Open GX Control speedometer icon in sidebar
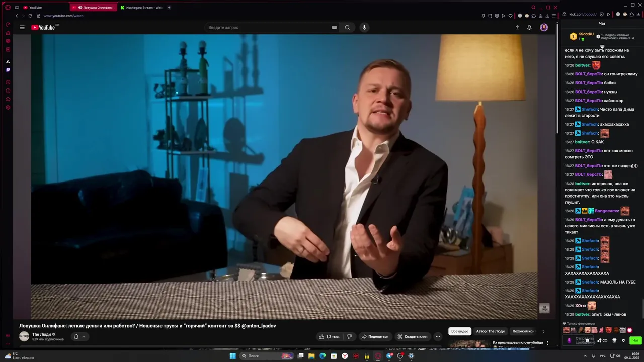The height and width of the screenshot is (362, 644). 8,24
